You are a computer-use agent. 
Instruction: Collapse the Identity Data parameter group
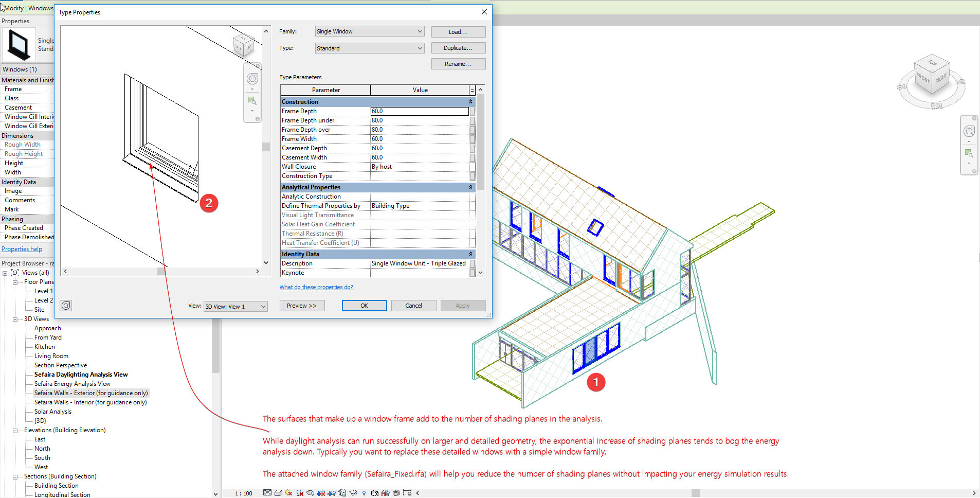pos(470,254)
